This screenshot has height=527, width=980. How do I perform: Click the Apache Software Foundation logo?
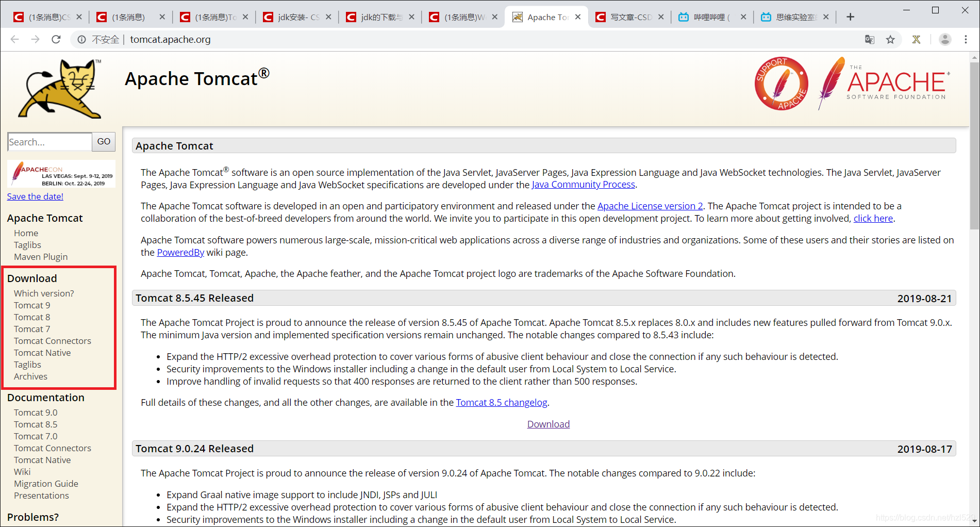(885, 83)
